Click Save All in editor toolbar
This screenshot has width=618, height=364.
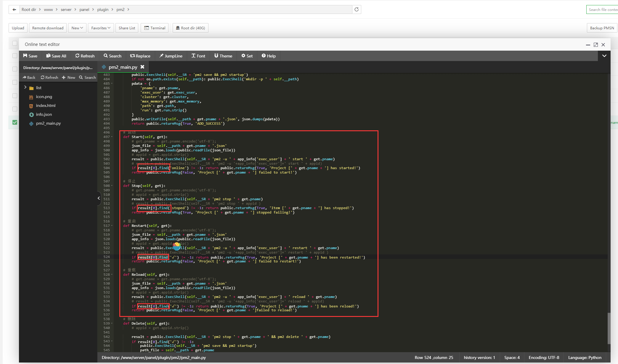[x=56, y=56]
